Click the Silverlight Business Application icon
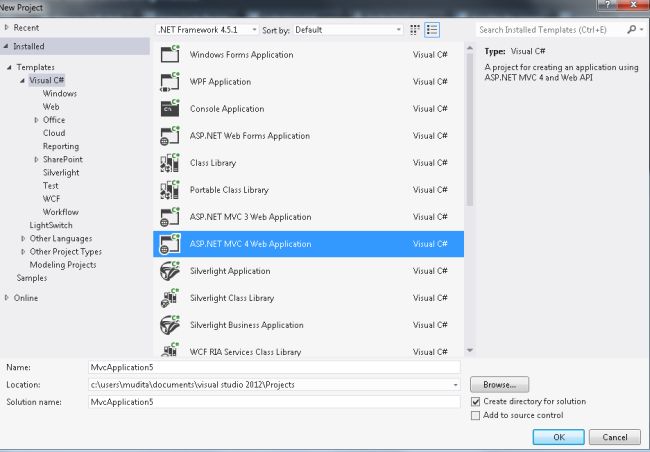 pyautogui.click(x=170, y=325)
